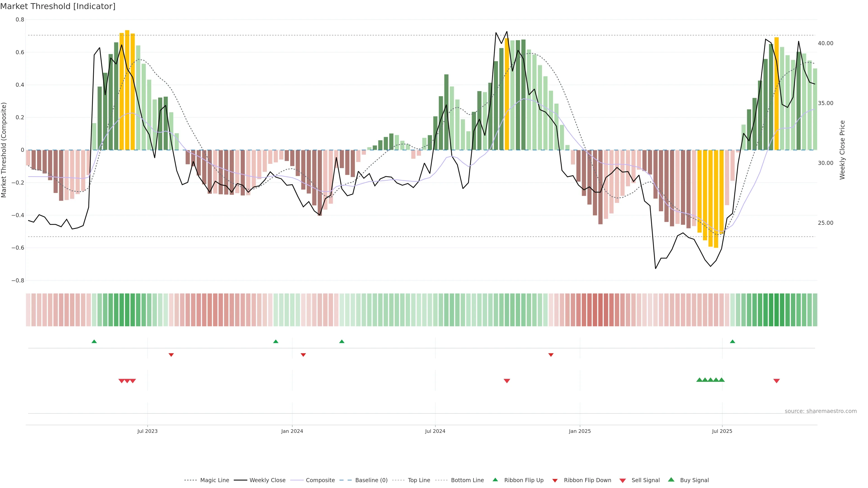
Task: Click the Jan 2025 x-axis label
Action: (580, 431)
